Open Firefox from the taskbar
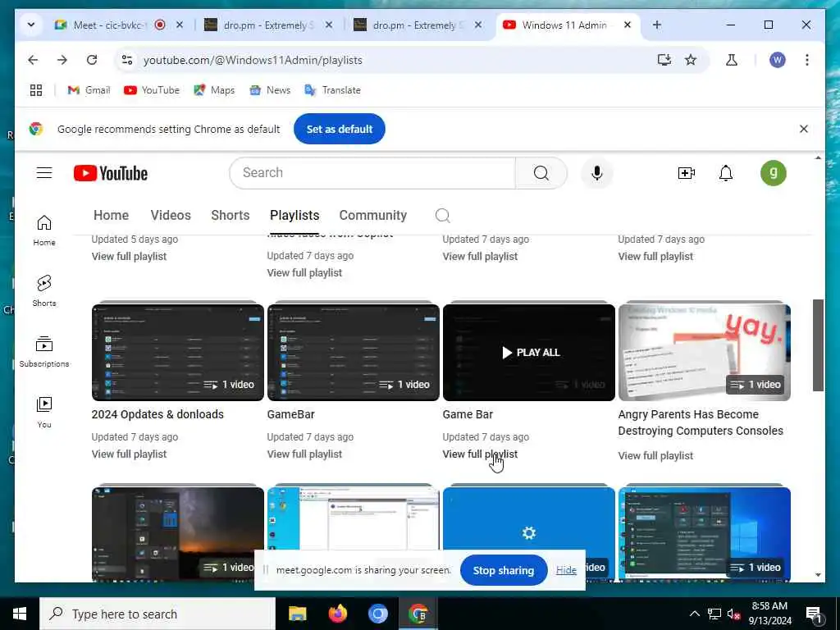Image resolution: width=840 pixels, height=630 pixels. tap(337, 614)
